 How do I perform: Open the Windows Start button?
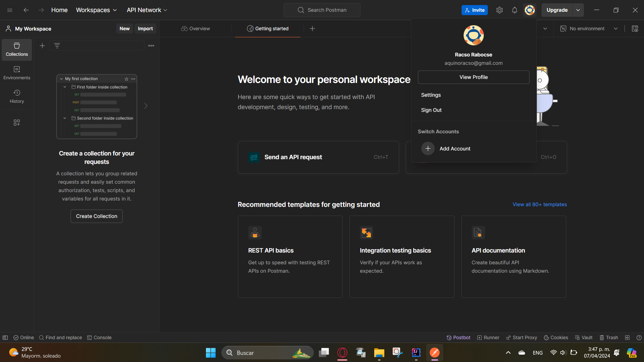[211, 353]
